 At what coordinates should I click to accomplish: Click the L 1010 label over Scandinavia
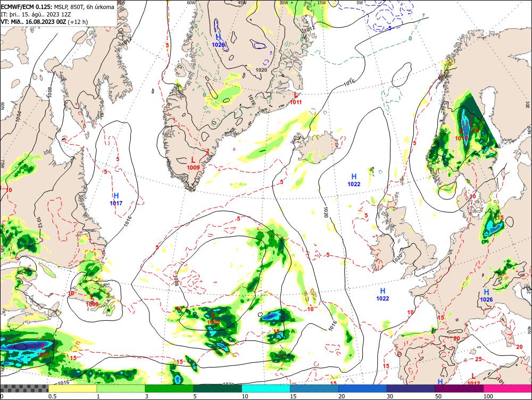pyautogui.click(x=461, y=135)
